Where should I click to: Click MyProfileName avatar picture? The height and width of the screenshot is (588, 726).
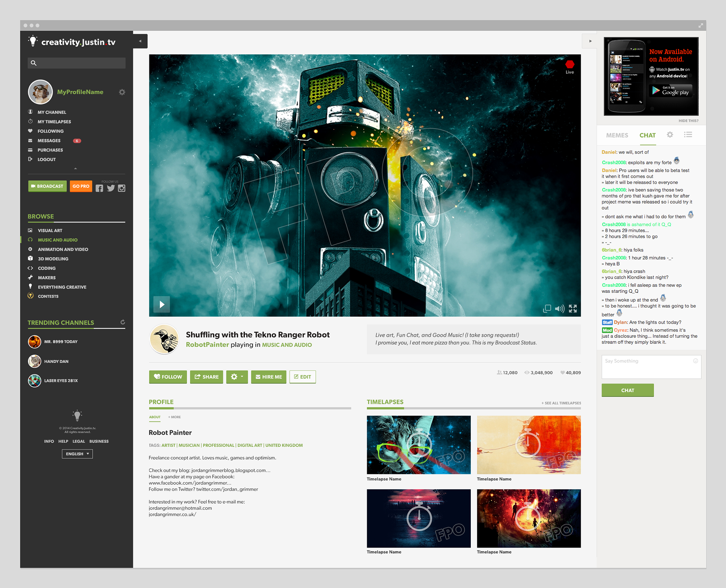tap(40, 92)
